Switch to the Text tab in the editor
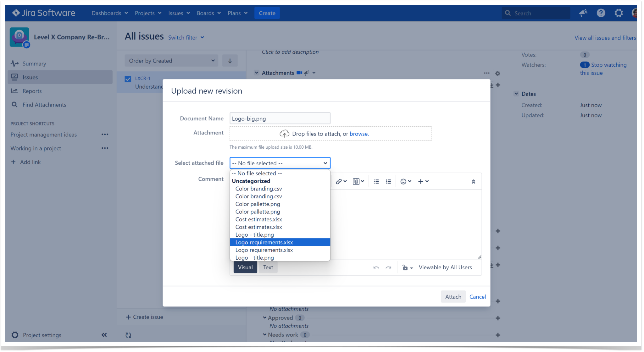The width and height of the screenshot is (644, 352). pos(268,267)
